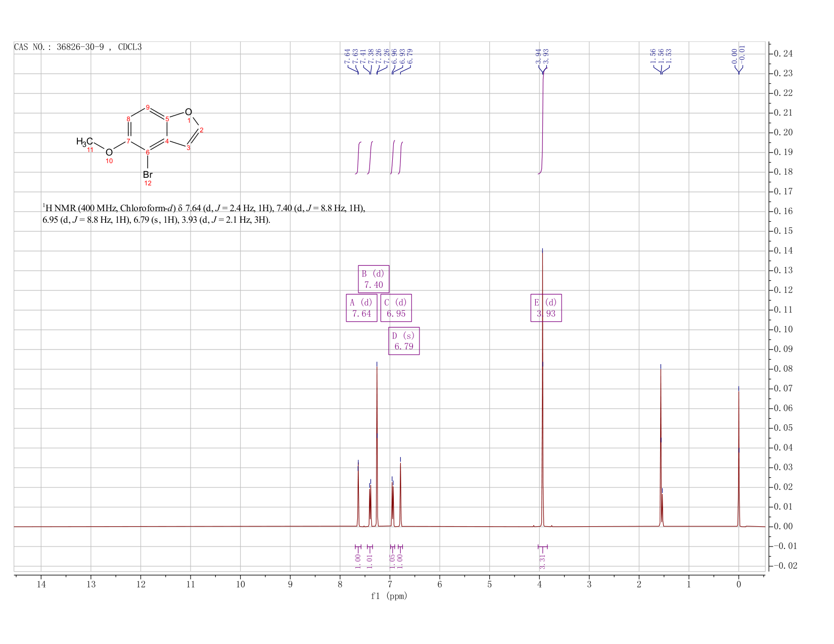Select multiplet box D (s) 6.79

(x=404, y=341)
